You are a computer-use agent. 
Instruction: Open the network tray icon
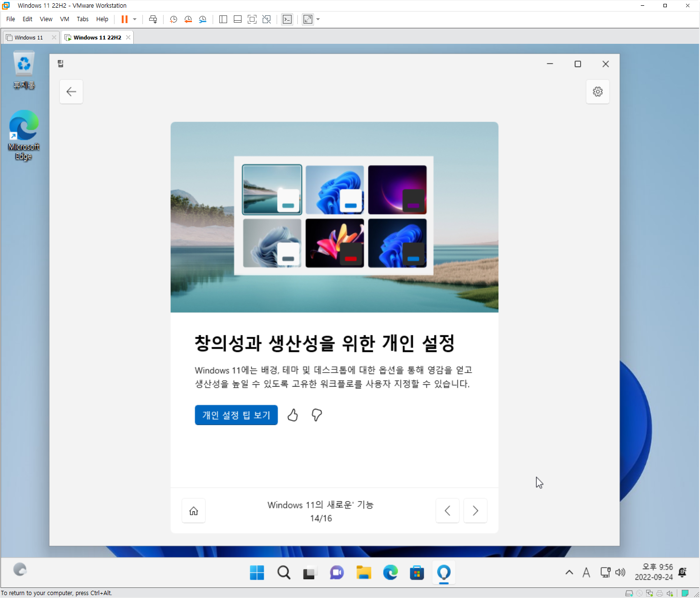606,572
